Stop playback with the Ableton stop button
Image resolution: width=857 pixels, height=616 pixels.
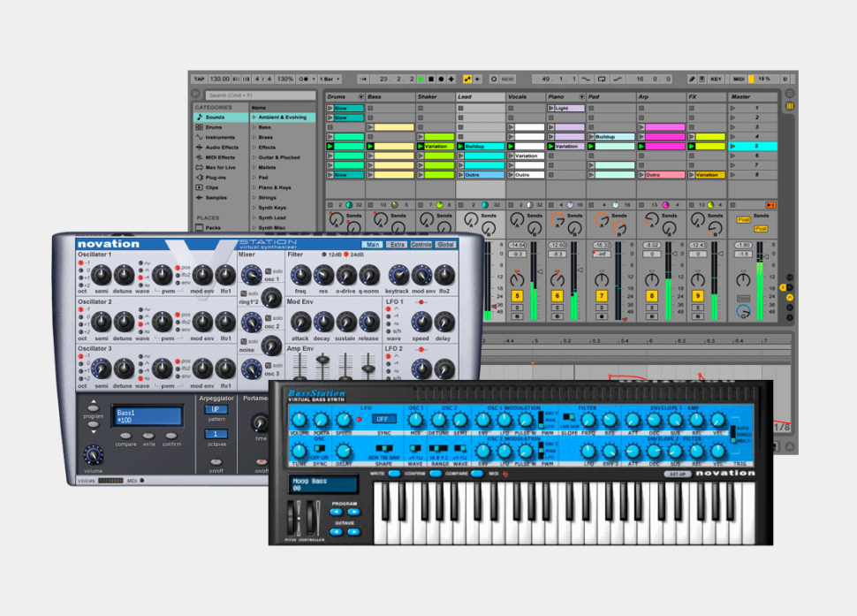[x=431, y=79]
